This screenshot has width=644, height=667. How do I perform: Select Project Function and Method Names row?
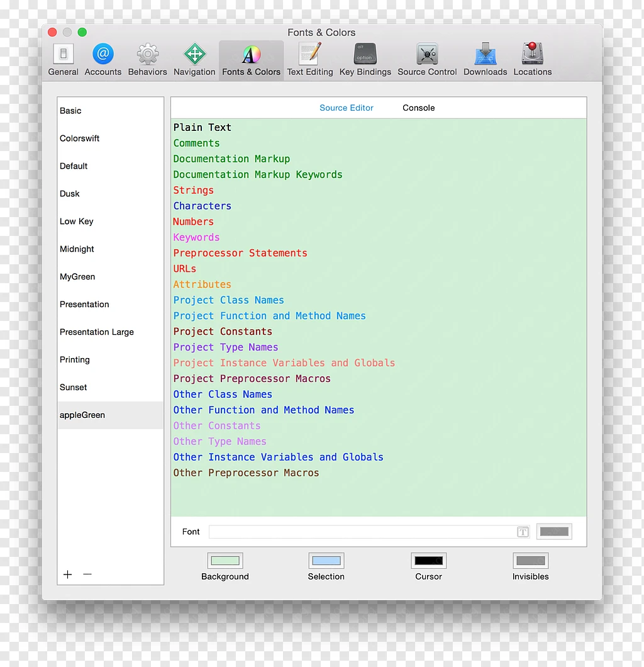click(x=379, y=316)
